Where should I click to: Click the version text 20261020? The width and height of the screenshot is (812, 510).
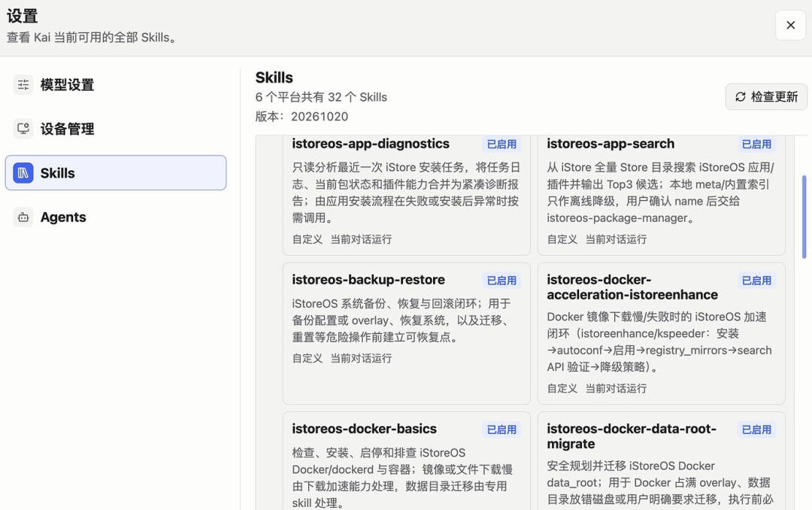pos(320,117)
